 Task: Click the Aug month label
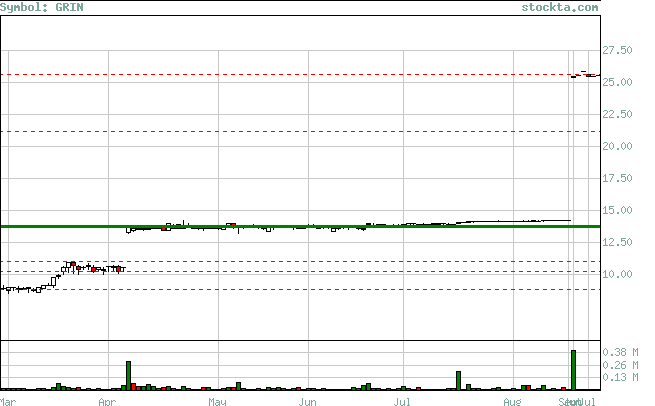tap(512, 402)
